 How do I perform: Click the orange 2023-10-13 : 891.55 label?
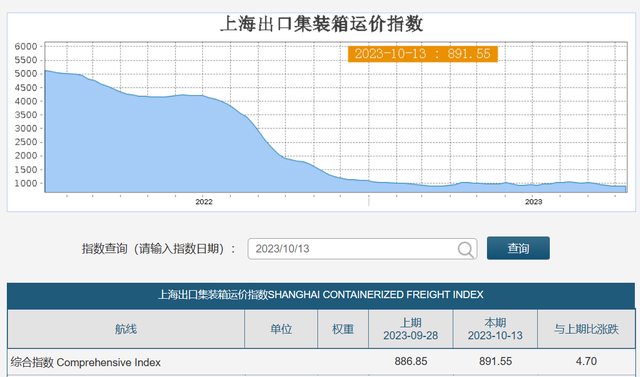(422, 54)
